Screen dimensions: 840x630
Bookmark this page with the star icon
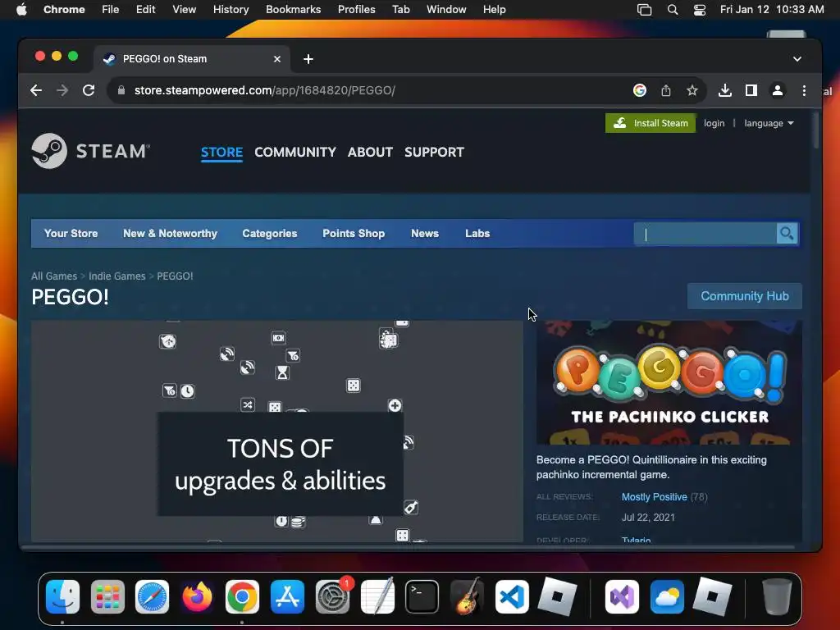pyautogui.click(x=692, y=90)
